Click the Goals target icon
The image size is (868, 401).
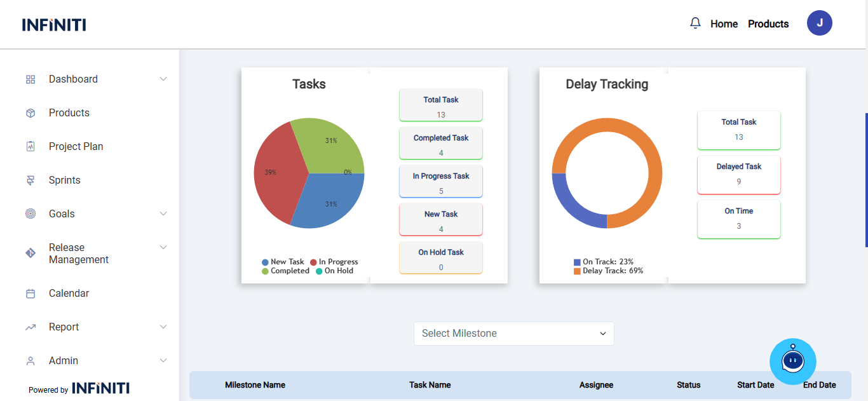tap(31, 214)
